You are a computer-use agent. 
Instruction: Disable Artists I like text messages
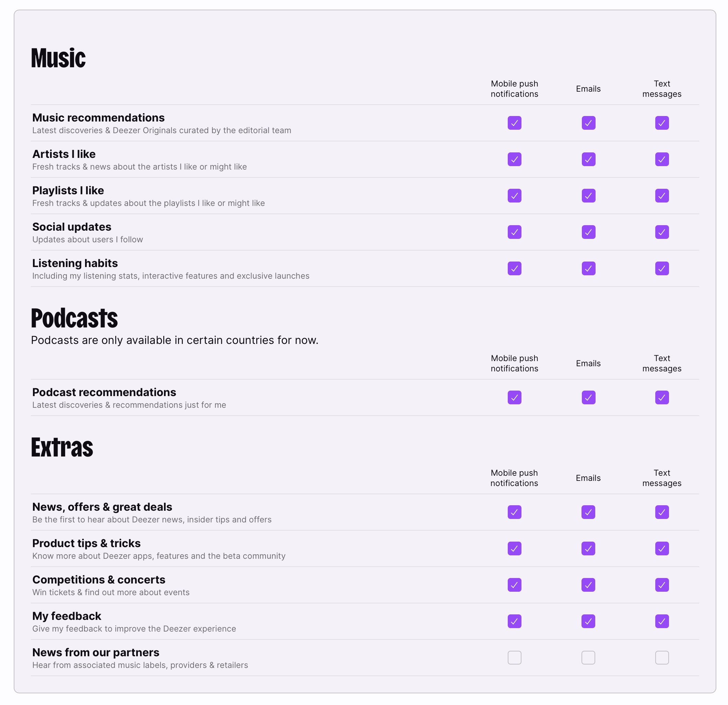click(x=662, y=160)
